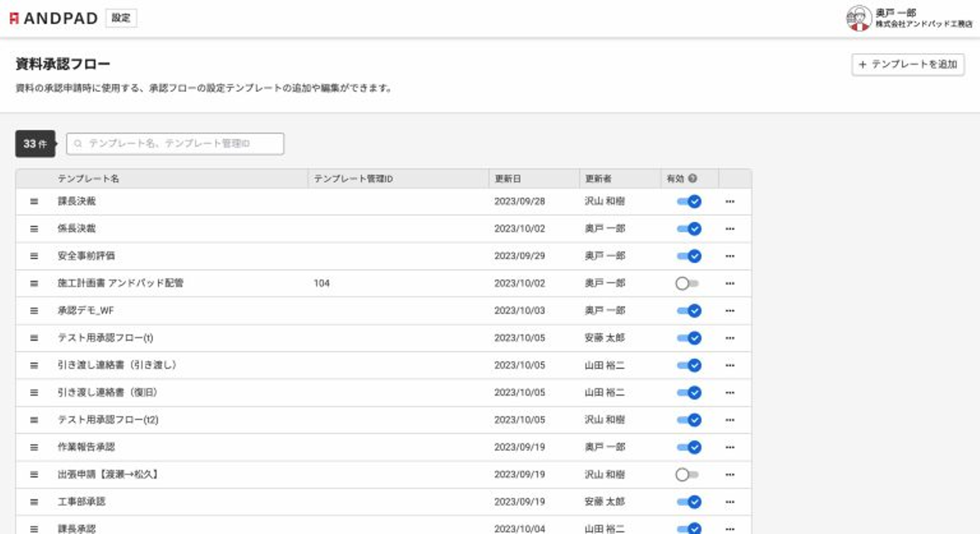The width and height of the screenshot is (980, 534).
Task: Open the 作業報告承認 template name
Action: 86,447
